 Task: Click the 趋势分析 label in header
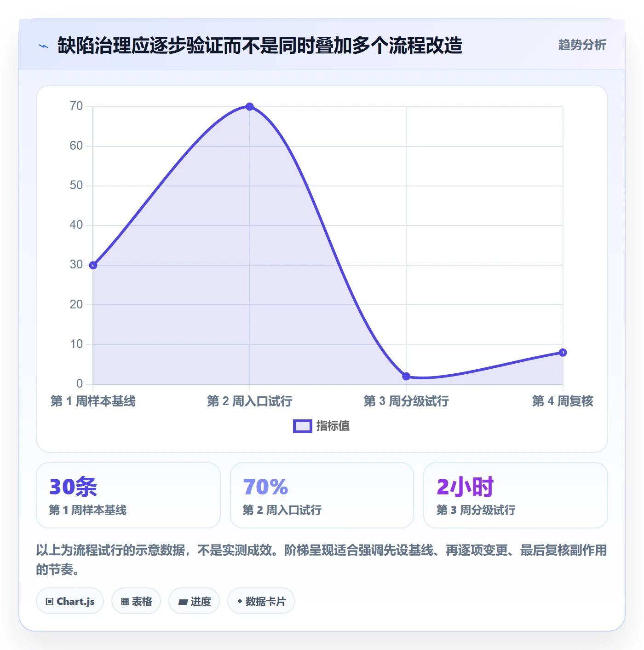(x=582, y=45)
